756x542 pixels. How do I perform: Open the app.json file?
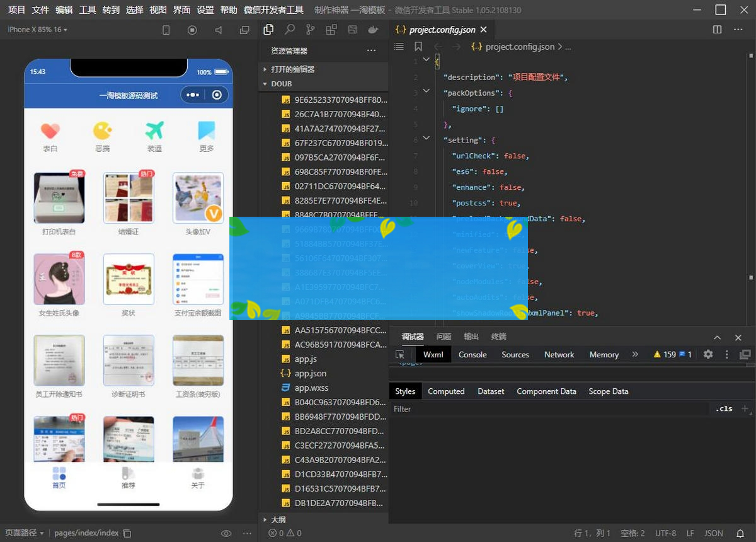coord(311,373)
